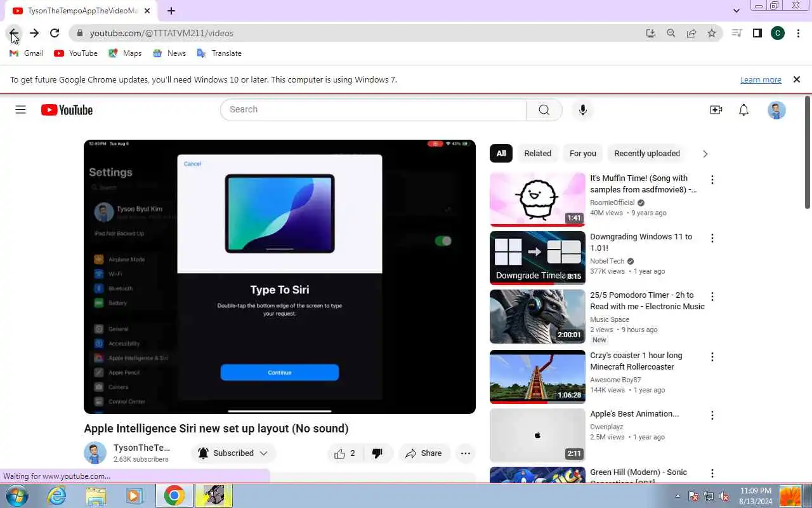
Task: Click the Learn more update link
Action: click(761, 80)
